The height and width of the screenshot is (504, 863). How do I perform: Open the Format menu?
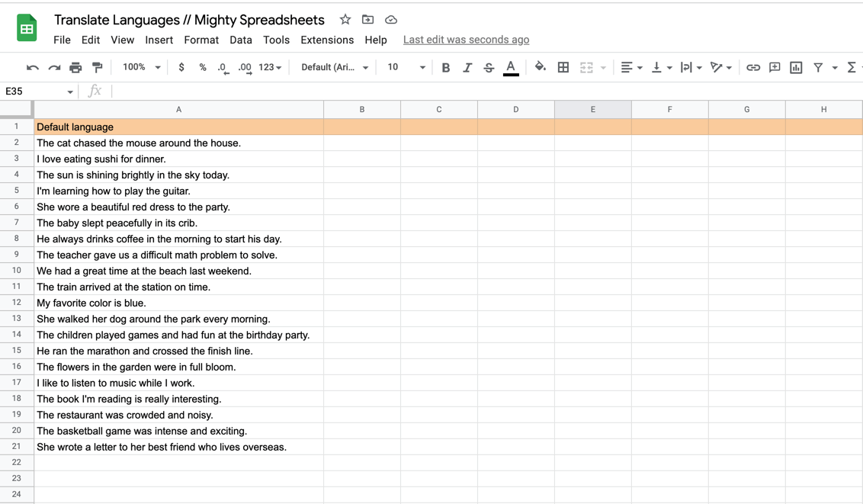(201, 40)
